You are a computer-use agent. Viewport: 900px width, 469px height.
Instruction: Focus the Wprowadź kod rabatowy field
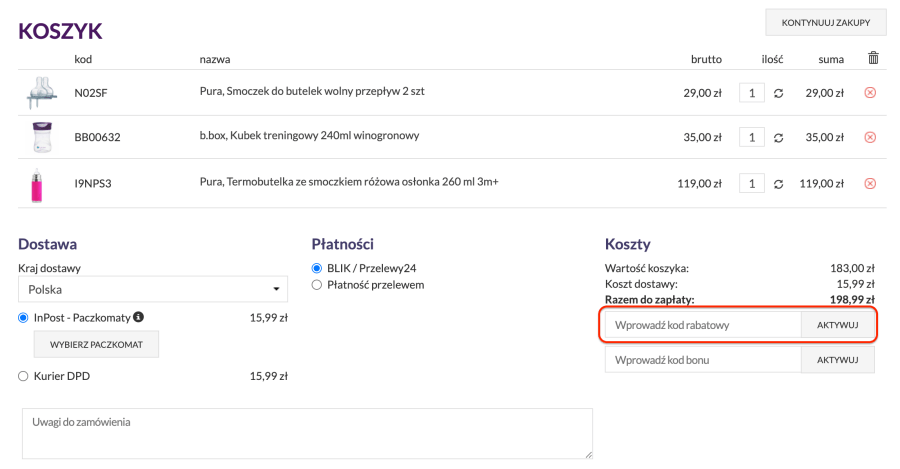(703, 326)
